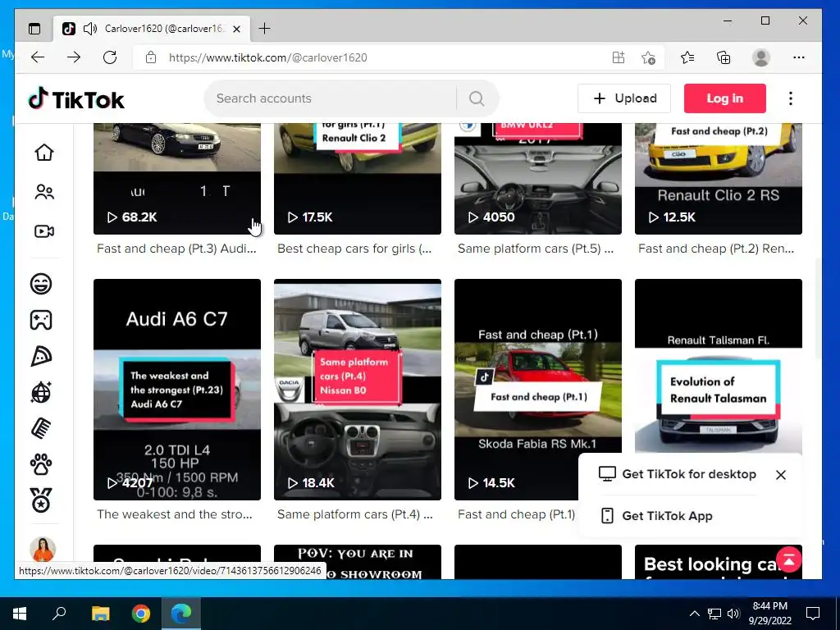This screenshot has width=840, height=630.
Task: Click the Log in button
Action: 725,98
